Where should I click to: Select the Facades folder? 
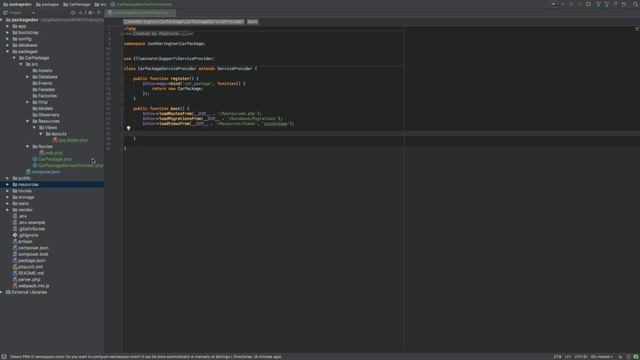click(44, 90)
